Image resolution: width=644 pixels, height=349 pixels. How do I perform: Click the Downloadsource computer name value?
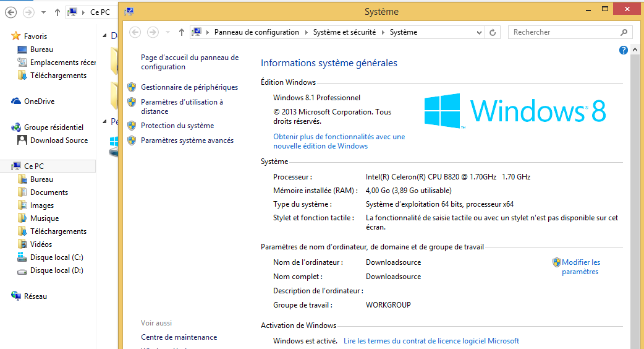[393, 262]
